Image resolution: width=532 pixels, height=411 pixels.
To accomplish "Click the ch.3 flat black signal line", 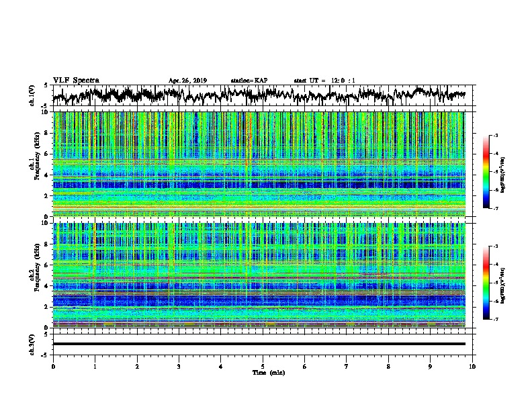I will coord(259,344).
